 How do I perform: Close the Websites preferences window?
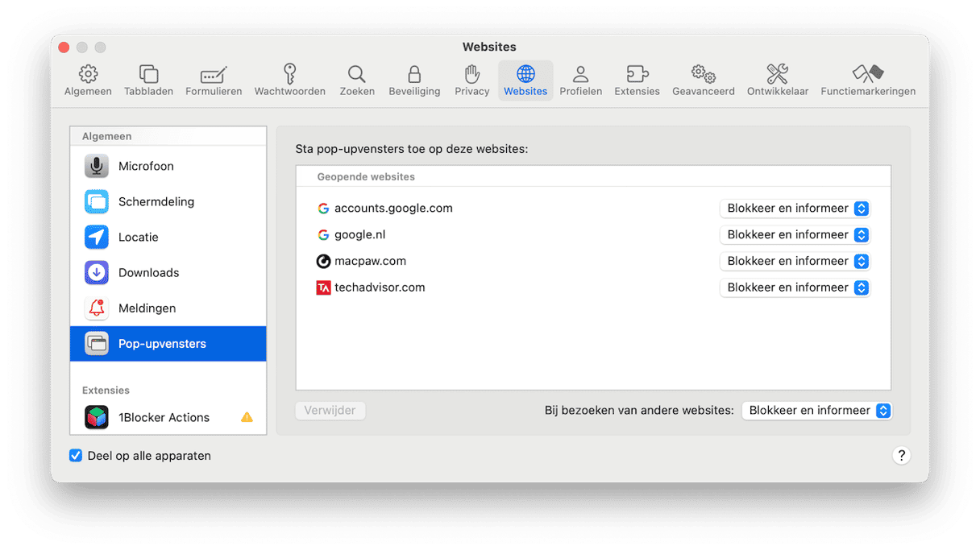point(64,48)
